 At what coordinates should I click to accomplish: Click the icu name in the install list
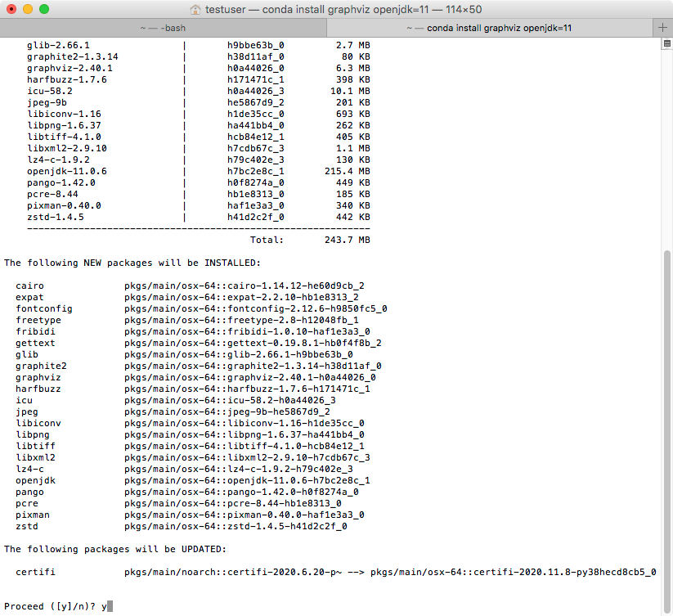click(24, 400)
